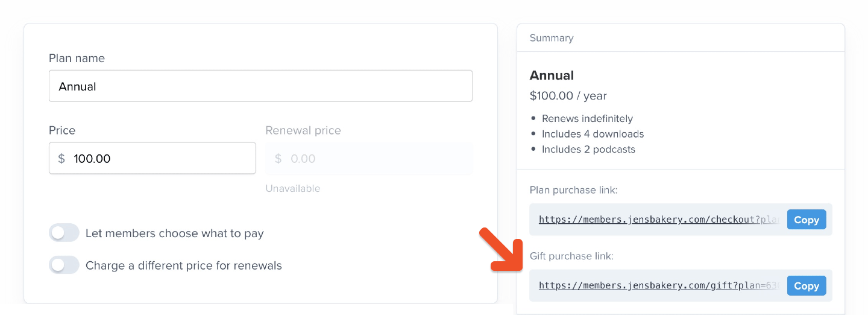Image resolution: width=868 pixels, height=327 pixels.
Task: Click the "Let members choose what to pay" label
Action: coord(175,233)
